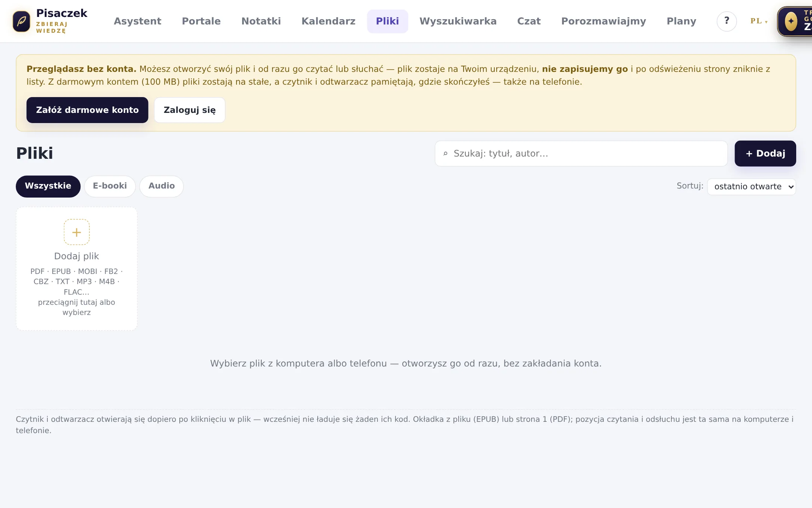Click Załóż darmowe konto button
The width and height of the screenshot is (812, 508).
click(87, 110)
